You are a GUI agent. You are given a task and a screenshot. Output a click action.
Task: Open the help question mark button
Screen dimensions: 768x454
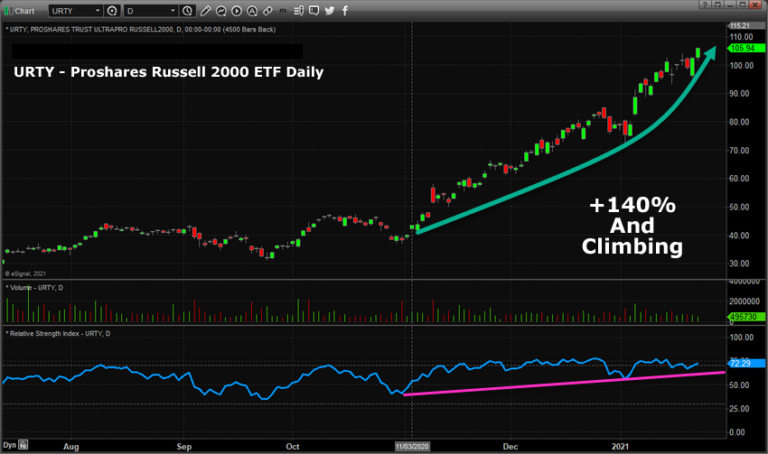(705, 5)
